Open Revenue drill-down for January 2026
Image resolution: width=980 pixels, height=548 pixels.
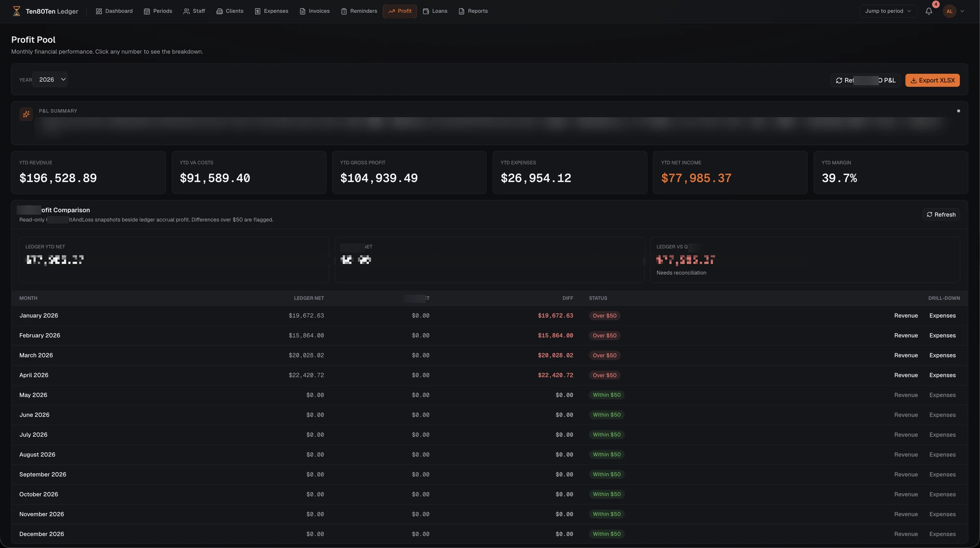pos(906,316)
